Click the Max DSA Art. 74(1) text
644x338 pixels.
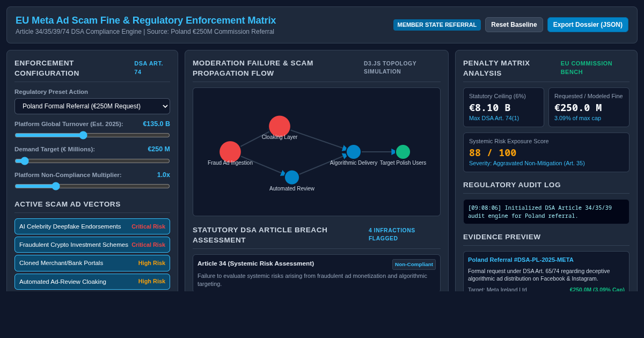pyautogui.click(x=494, y=118)
